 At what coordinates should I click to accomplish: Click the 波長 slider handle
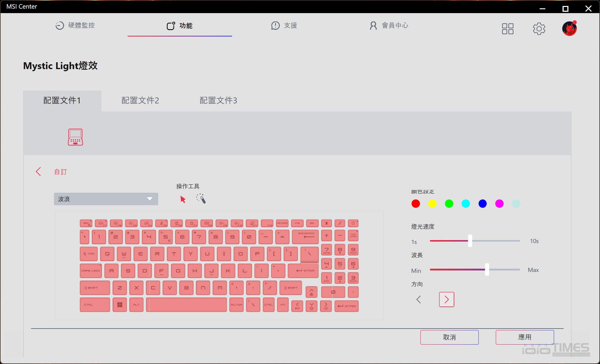point(487,270)
